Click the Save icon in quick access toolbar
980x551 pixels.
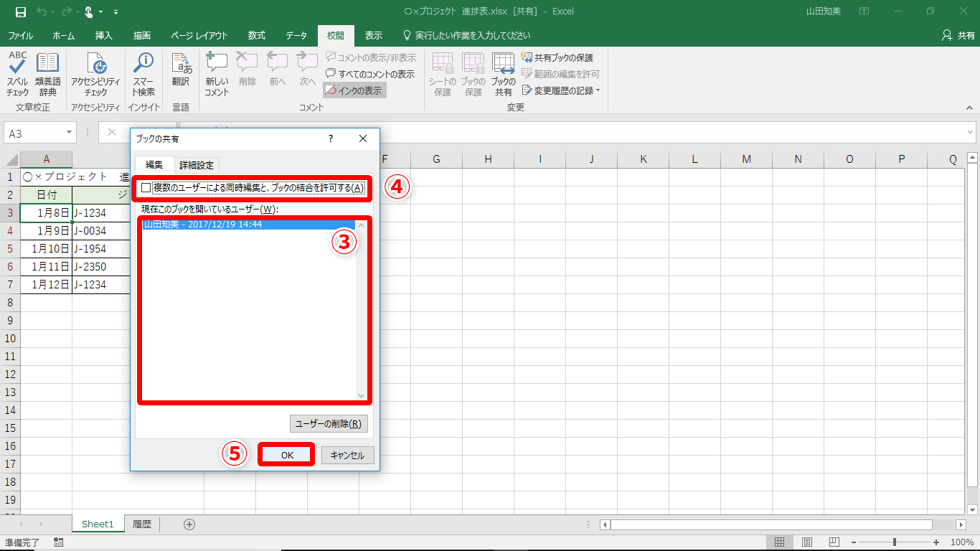tap(20, 11)
